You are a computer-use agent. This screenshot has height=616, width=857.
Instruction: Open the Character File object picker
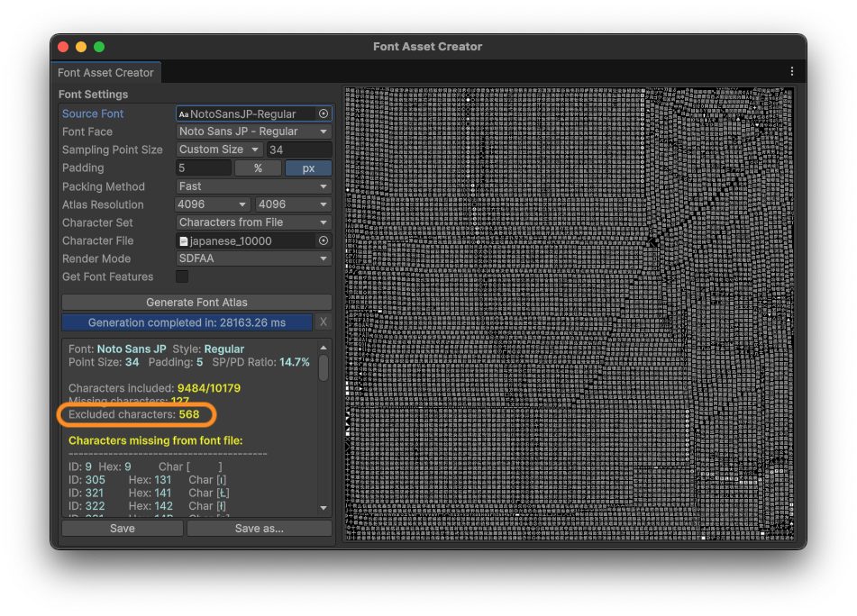click(x=324, y=241)
